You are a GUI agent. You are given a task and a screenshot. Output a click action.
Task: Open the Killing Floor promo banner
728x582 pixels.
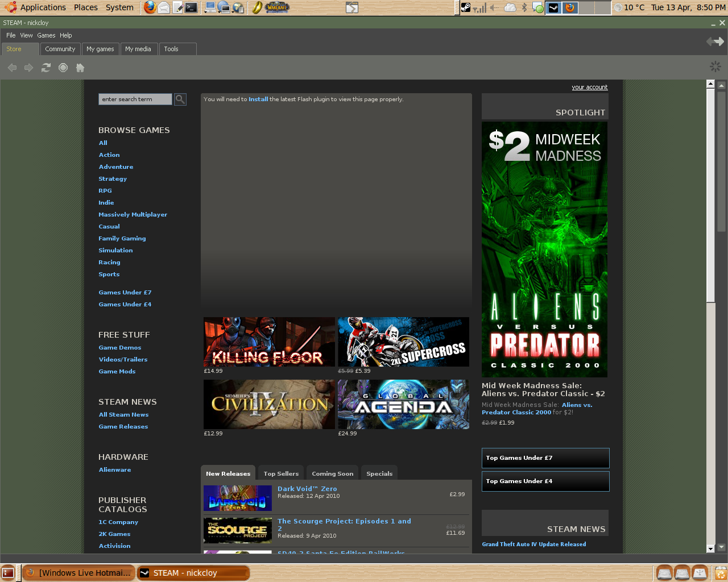pyautogui.click(x=268, y=342)
